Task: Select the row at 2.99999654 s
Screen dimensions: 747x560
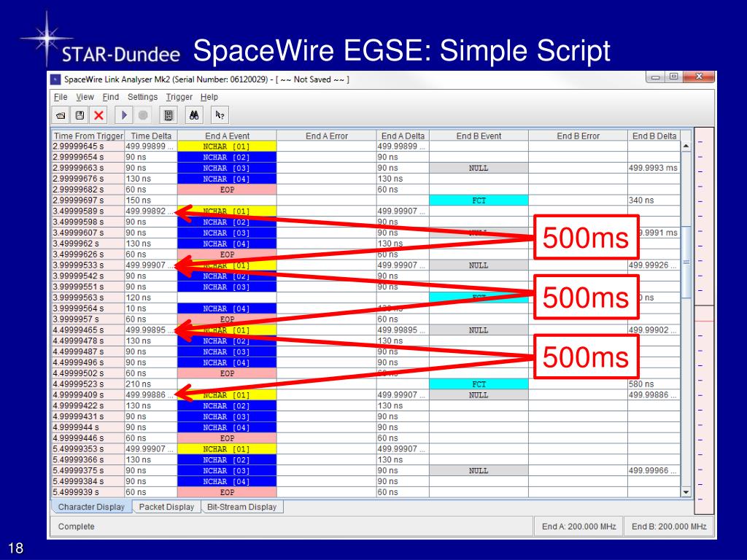Action: [x=366, y=157]
